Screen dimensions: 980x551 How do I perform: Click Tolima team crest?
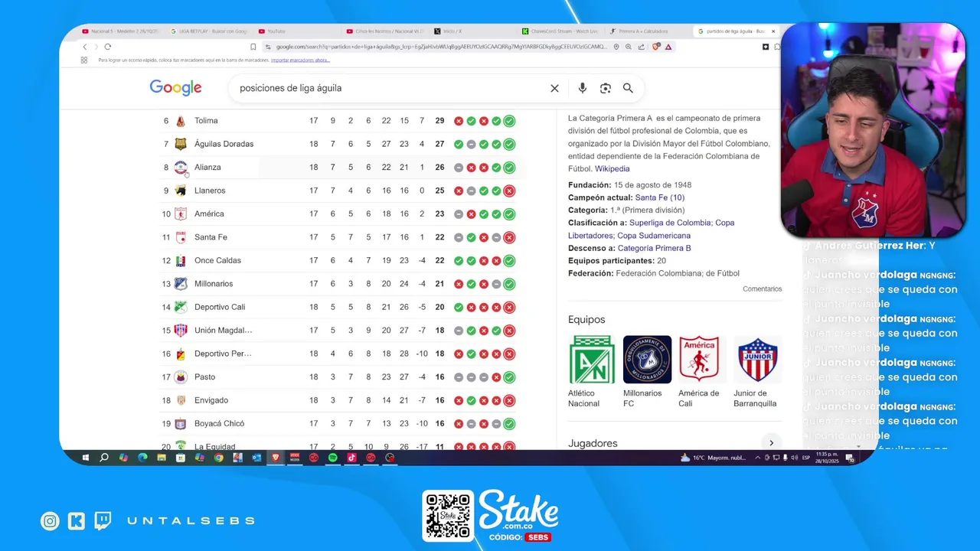(181, 121)
